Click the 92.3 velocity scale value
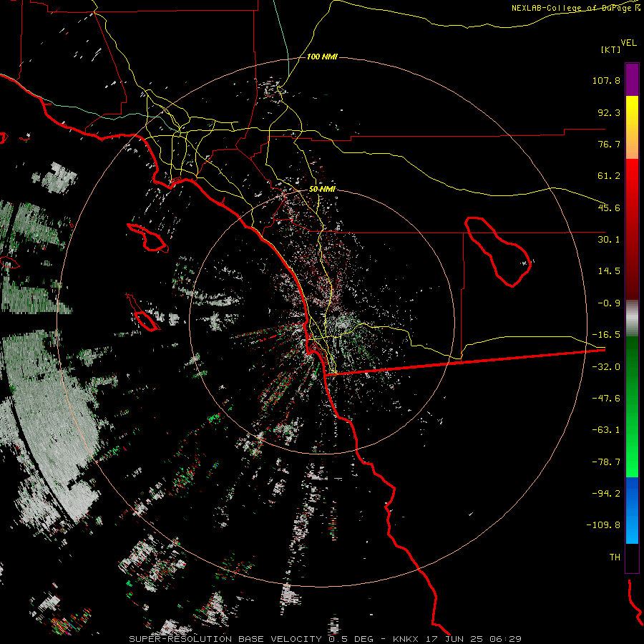The height and width of the screenshot is (644, 644). (x=609, y=112)
